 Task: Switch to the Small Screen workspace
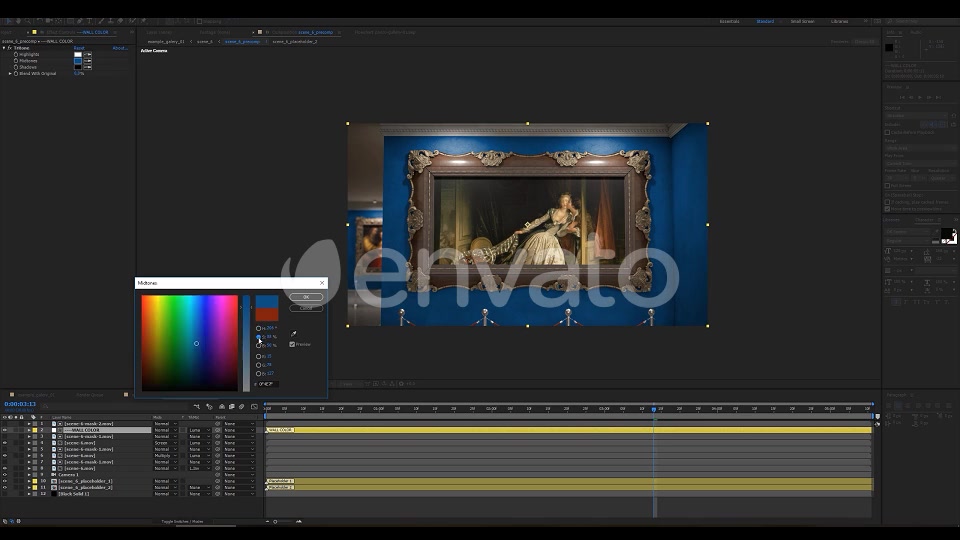(x=802, y=21)
